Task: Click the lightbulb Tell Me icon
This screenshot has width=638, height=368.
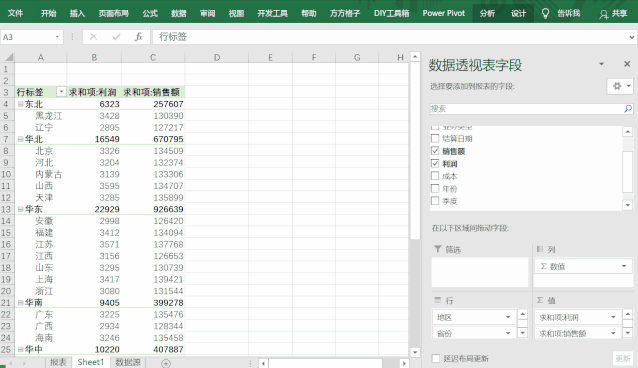Action: coord(545,13)
